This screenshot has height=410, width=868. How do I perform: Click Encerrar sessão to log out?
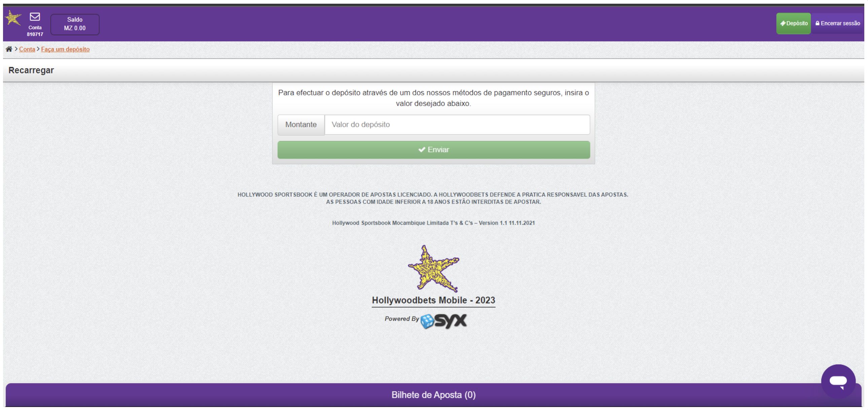(x=838, y=23)
